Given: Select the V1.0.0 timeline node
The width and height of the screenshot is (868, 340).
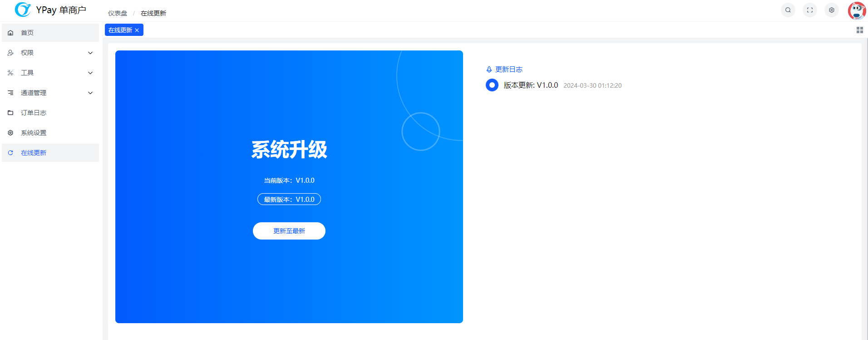Looking at the screenshot, I should (x=492, y=85).
